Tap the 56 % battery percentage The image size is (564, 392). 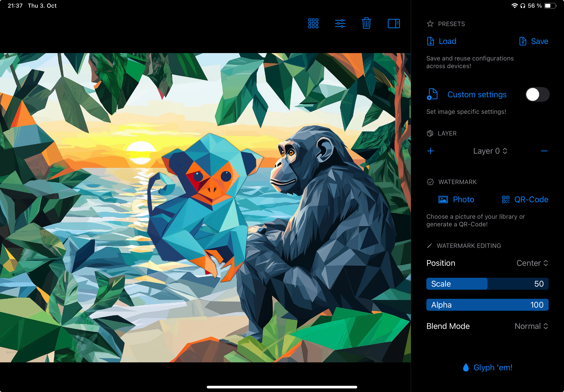tap(535, 6)
